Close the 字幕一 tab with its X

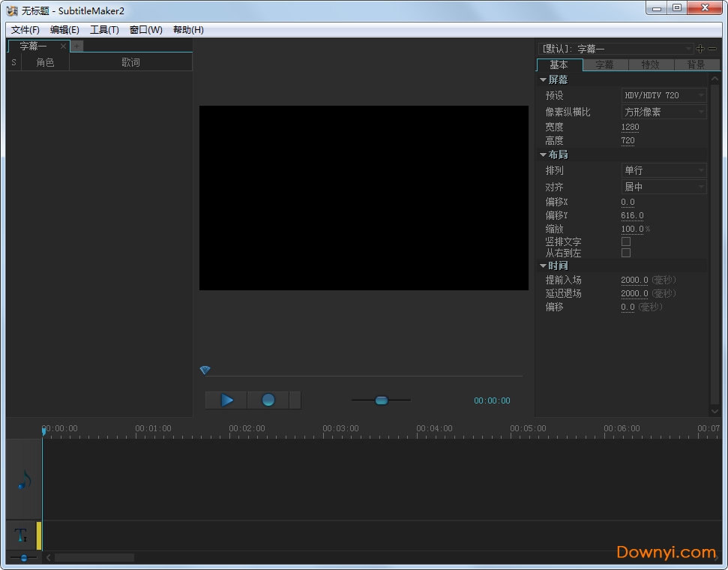point(63,46)
